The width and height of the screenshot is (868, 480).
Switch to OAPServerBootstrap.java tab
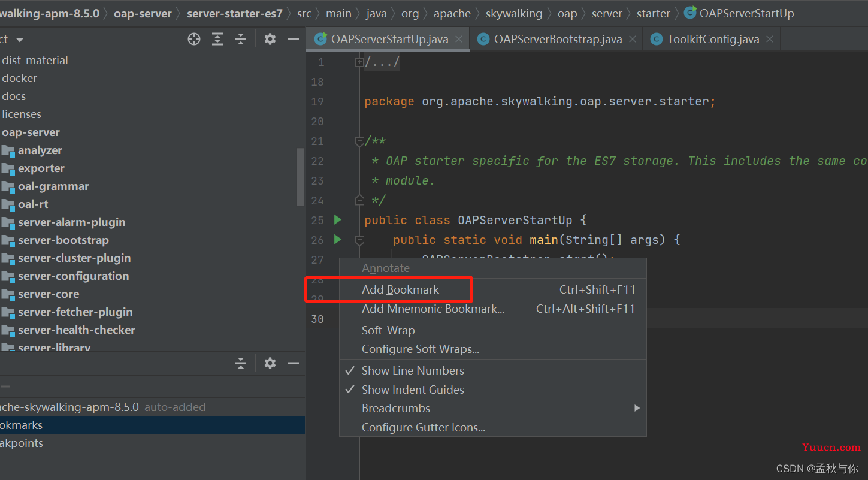(x=558, y=39)
